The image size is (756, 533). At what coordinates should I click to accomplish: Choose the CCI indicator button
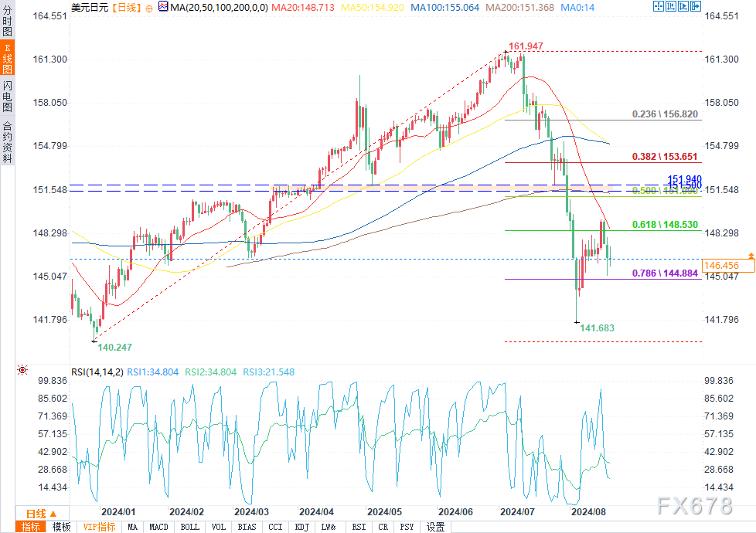275,527
